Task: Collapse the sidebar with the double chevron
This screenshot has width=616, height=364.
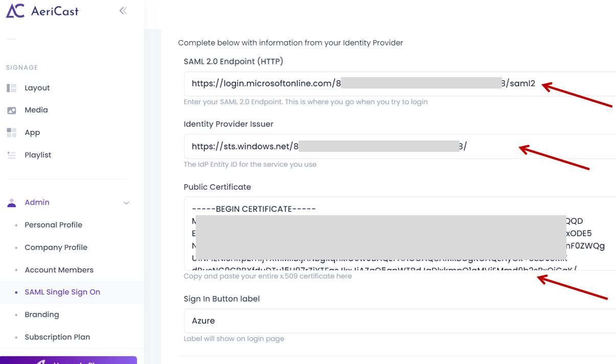Action: pos(123,11)
